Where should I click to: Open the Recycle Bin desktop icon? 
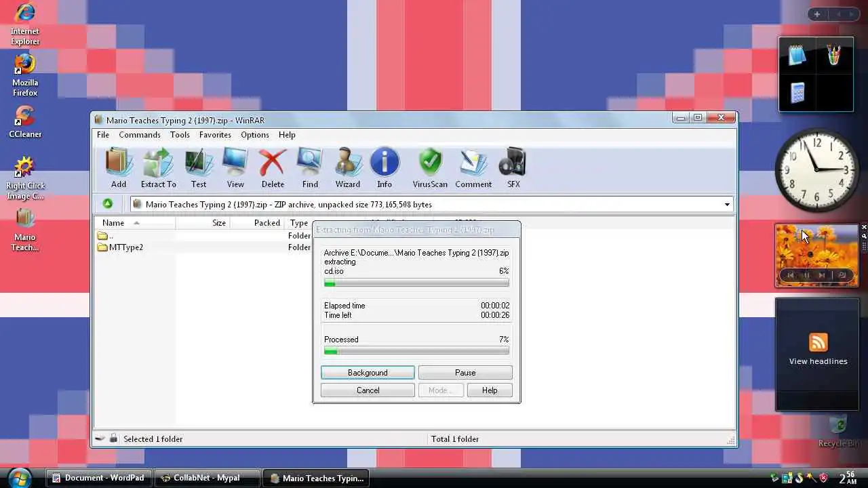[840, 432]
